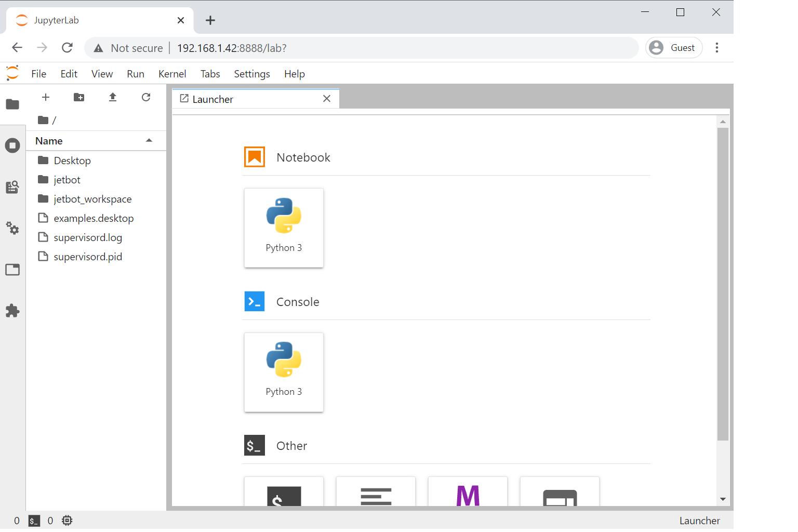Open Chrome's three-dot options menu
The image size is (798, 532).
(x=717, y=47)
